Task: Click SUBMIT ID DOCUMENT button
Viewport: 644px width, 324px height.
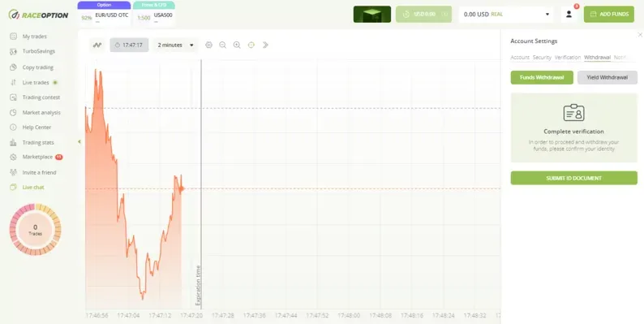Action: [573, 178]
